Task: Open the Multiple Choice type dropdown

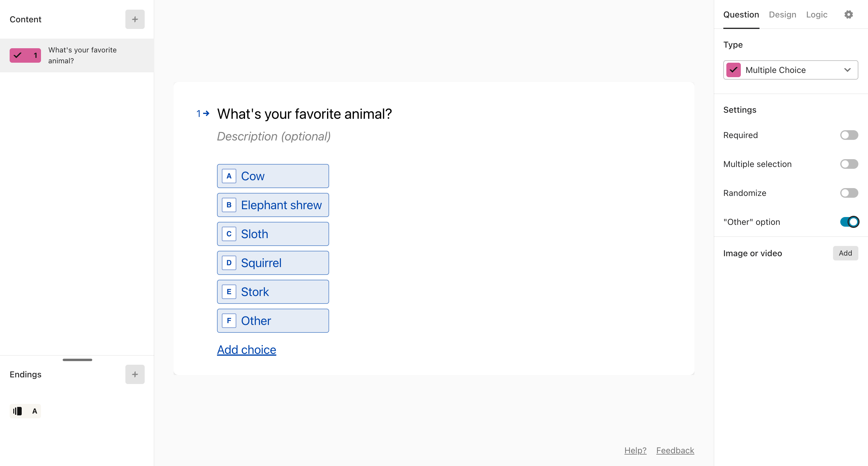Action: pos(791,70)
